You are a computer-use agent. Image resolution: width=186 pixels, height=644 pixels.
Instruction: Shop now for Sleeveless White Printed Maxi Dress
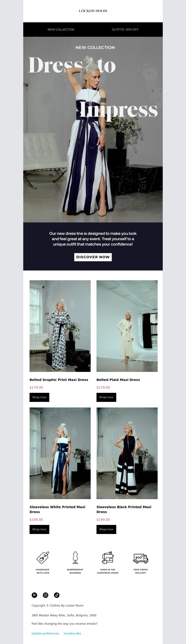[39, 529]
